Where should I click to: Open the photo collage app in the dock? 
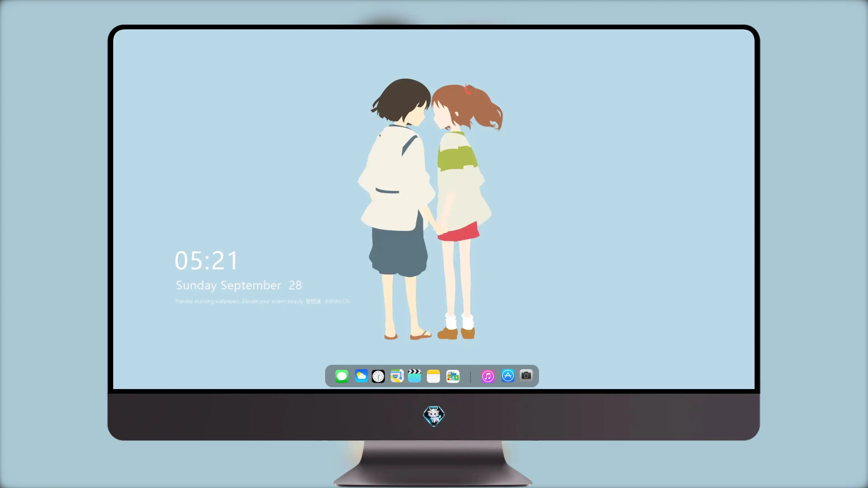click(453, 376)
